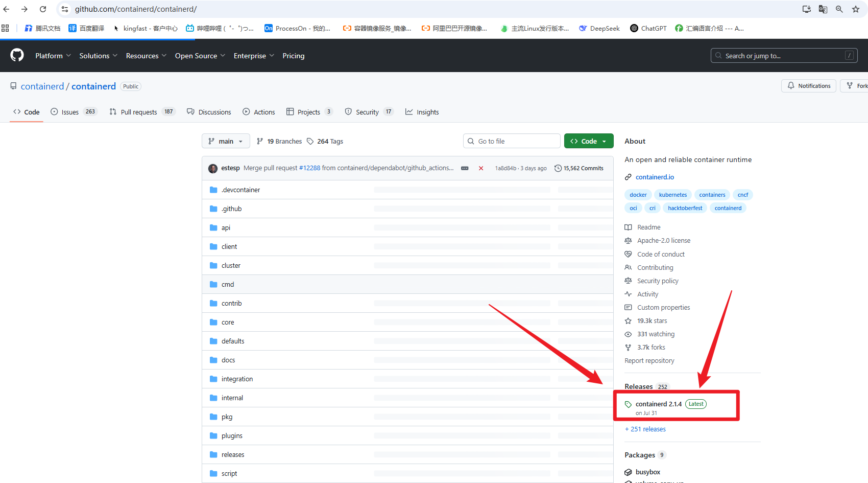Open the busybox package
The width and height of the screenshot is (868, 483).
click(x=648, y=472)
